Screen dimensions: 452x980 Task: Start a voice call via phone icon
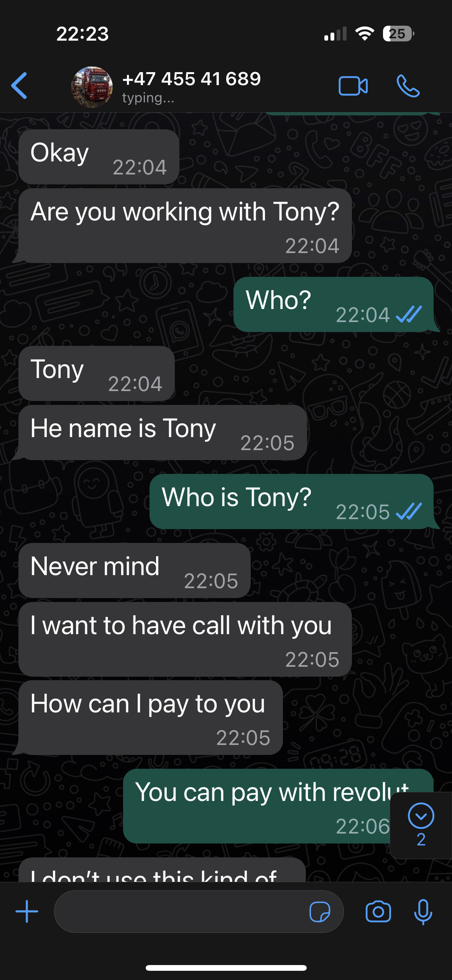coord(408,86)
